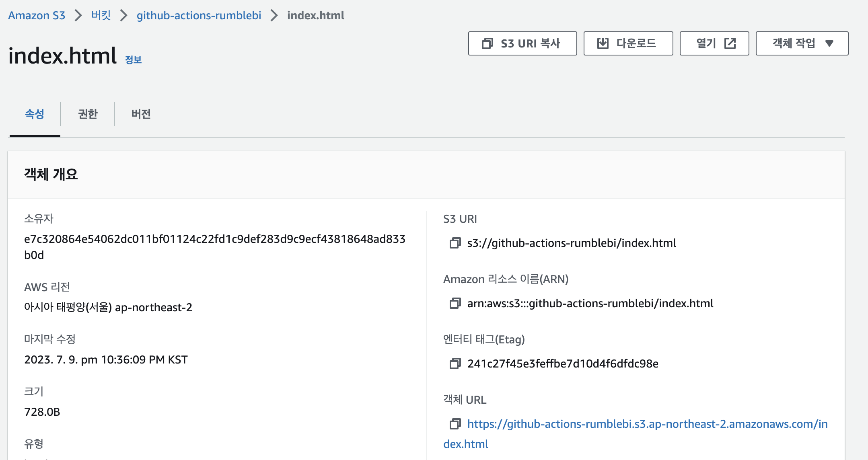Image resolution: width=868 pixels, height=460 pixels.
Task: Open the object URL https link
Action: point(636,434)
